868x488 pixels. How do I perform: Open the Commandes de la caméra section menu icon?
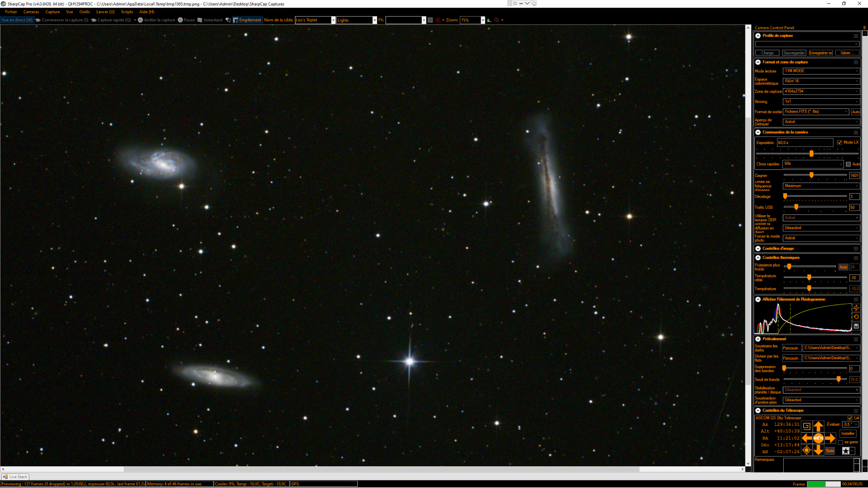[x=856, y=132]
